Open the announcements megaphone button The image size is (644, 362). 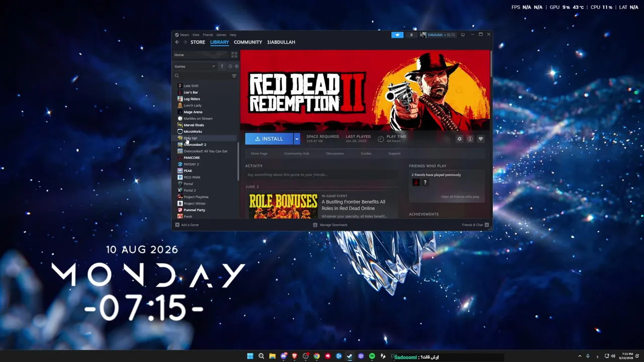pos(397,35)
